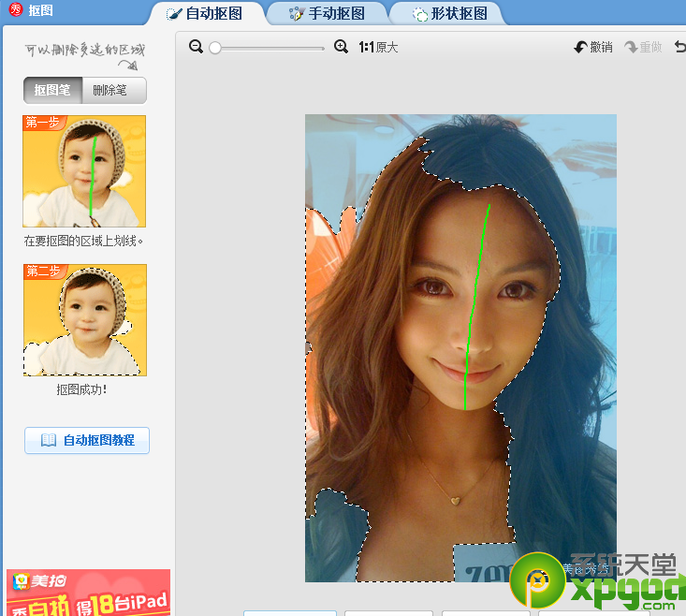Viewport: 686px width, 616px height.
Task: Click the 第一步 step one example thumbnail
Action: 84,171
